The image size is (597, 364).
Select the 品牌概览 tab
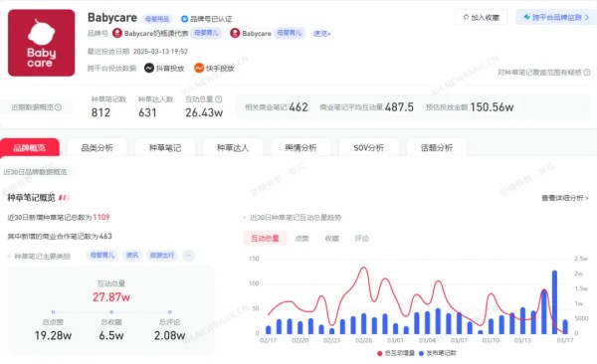pyautogui.click(x=30, y=148)
